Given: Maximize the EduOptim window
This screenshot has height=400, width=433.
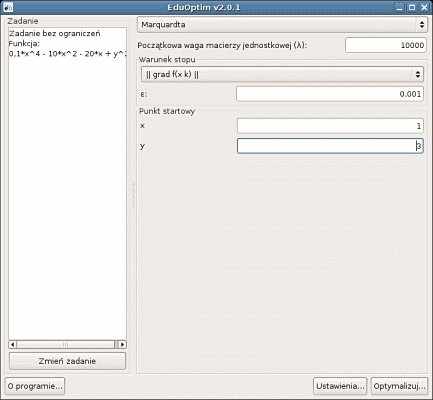Looking at the screenshot, I should click(412, 7).
